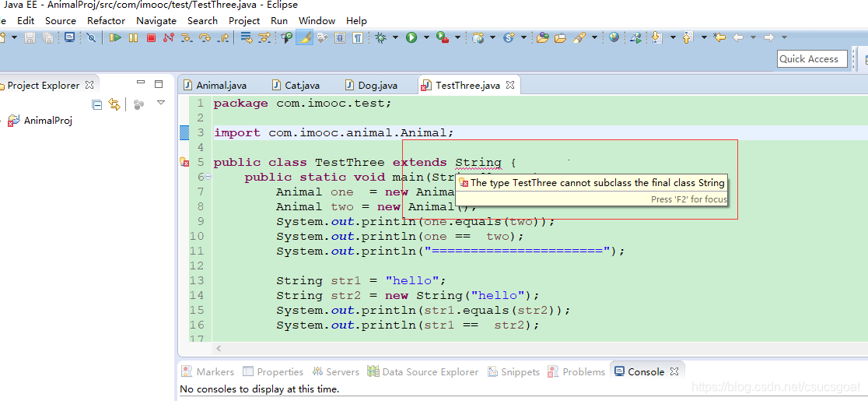Click the Save icon in toolbar
Screen dimensions: 868x401
[x=30, y=37]
